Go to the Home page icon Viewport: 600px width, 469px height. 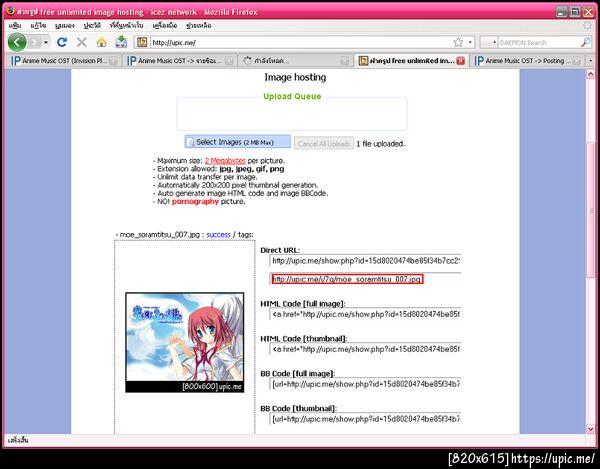click(101, 42)
